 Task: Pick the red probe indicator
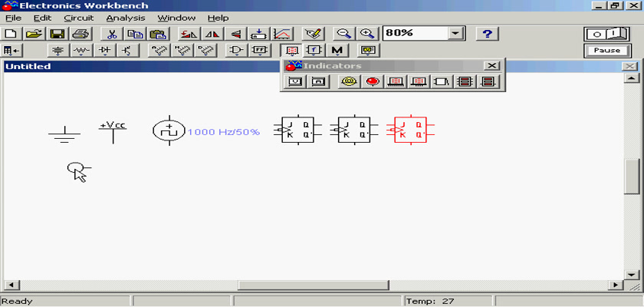[373, 82]
